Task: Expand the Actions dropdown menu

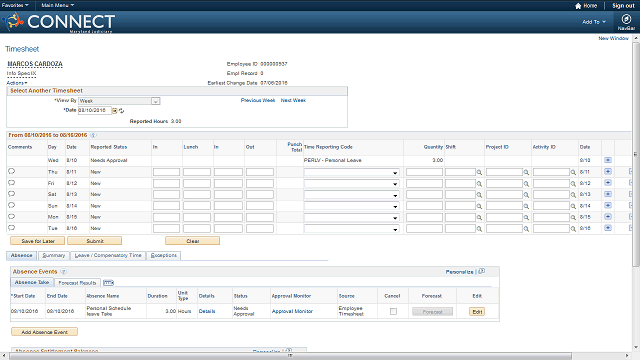Action: pos(17,83)
